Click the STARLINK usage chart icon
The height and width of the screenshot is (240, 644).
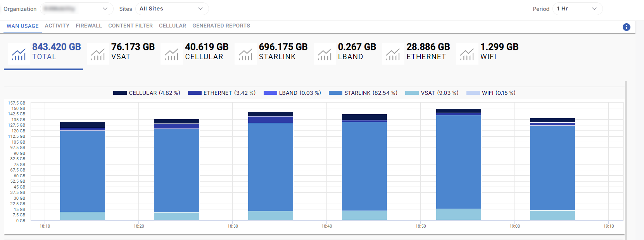(245, 54)
